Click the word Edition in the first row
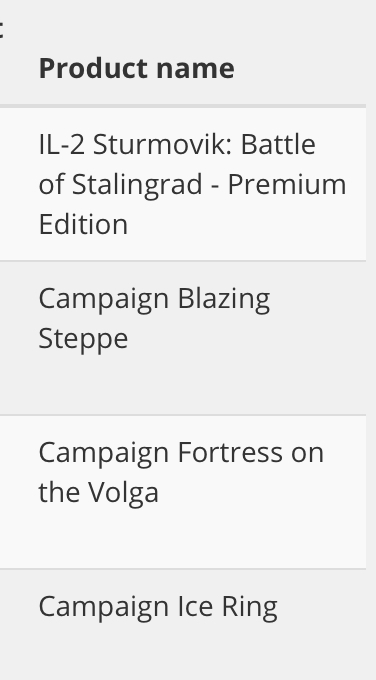Image resolution: width=376 pixels, height=680 pixels. (83, 224)
